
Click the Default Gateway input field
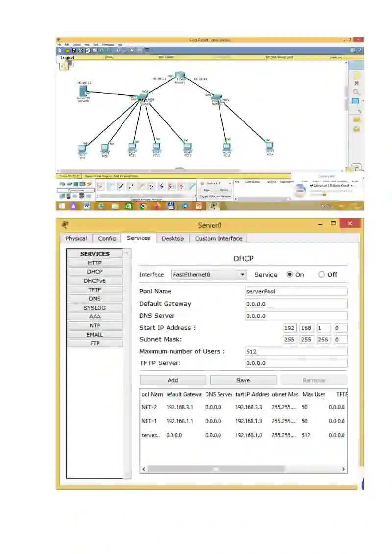pos(296,304)
